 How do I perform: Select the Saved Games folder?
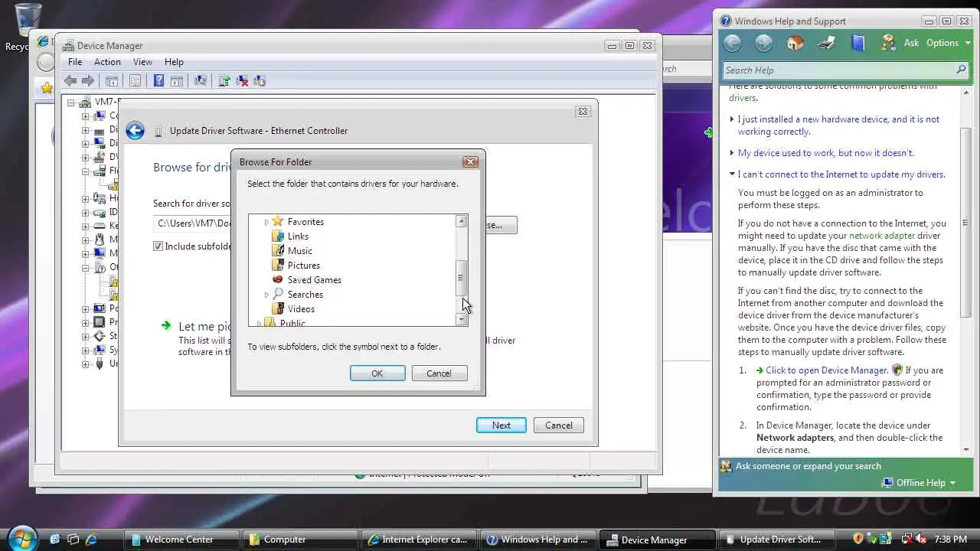(315, 280)
